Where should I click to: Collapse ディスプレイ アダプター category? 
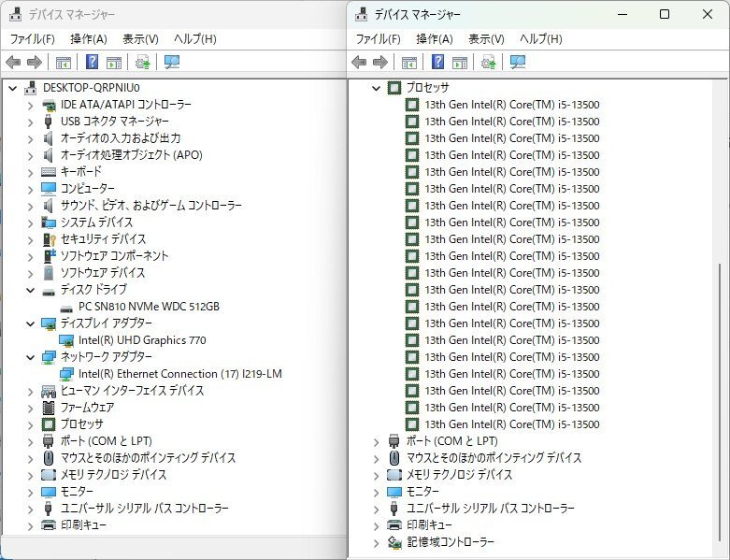pos(30,323)
